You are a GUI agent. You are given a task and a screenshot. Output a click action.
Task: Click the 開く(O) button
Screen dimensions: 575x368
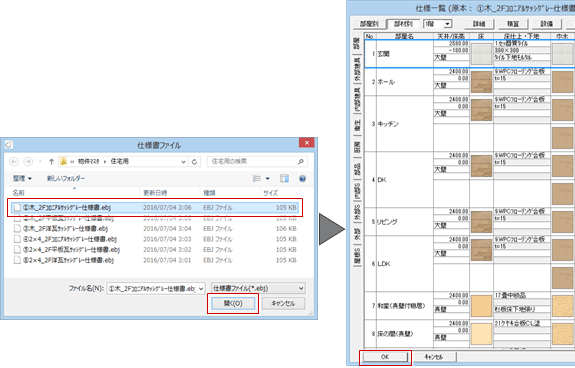pyautogui.click(x=233, y=303)
